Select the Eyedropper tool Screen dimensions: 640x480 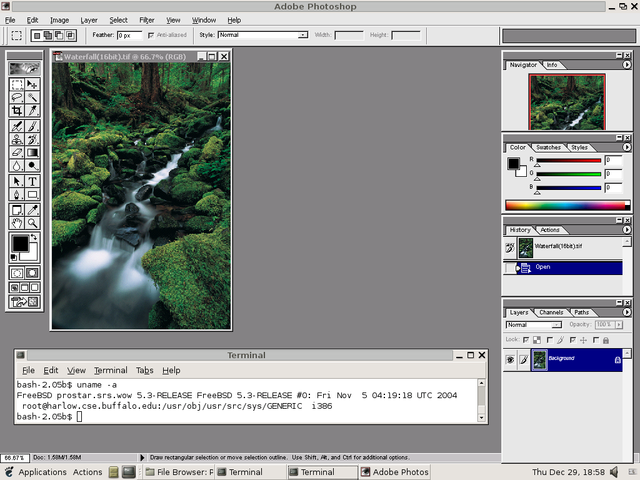[32, 210]
